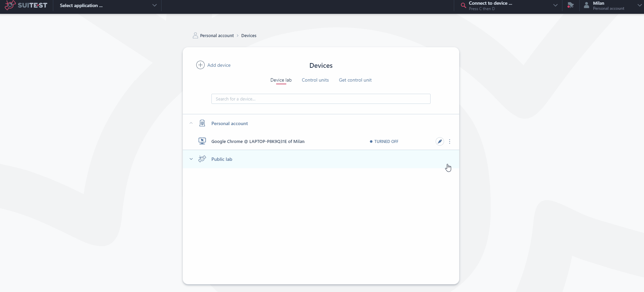Click the Public lab Suitest icon
The width and height of the screenshot is (644, 292).
[x=202, y=159]
